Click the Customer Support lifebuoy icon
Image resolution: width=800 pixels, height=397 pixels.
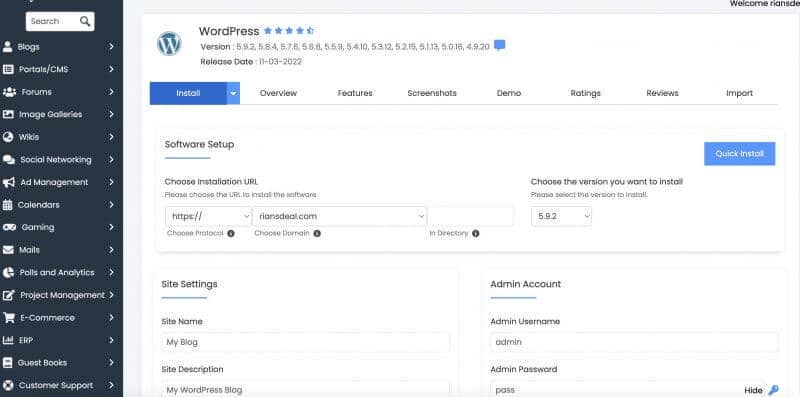pyautogui.click(x=8, y=385)
